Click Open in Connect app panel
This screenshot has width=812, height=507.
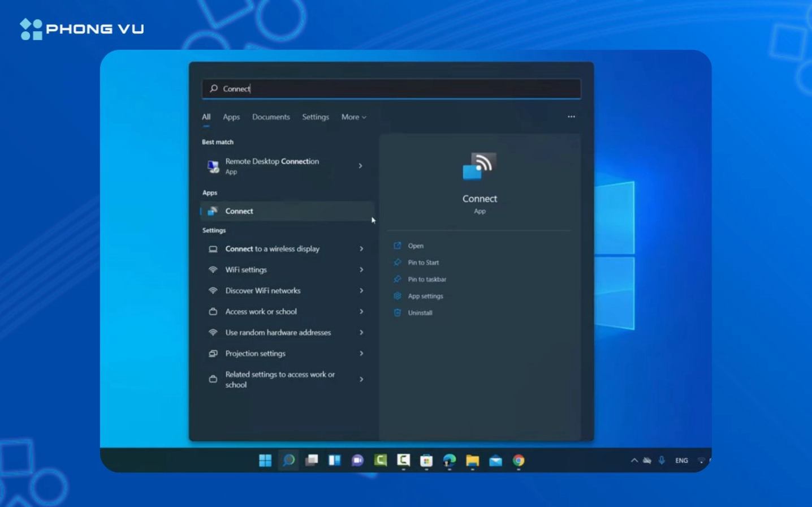[x=416, y=246]
